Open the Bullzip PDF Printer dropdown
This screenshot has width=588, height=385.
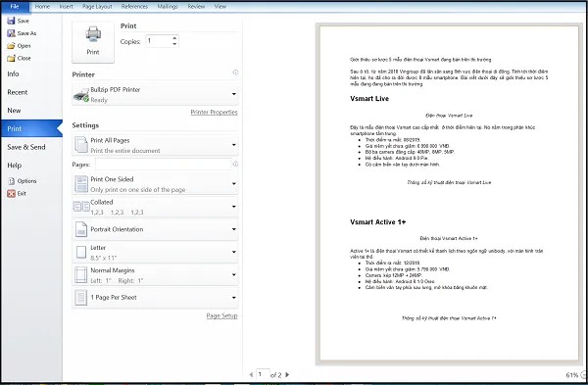click(155, 95)
